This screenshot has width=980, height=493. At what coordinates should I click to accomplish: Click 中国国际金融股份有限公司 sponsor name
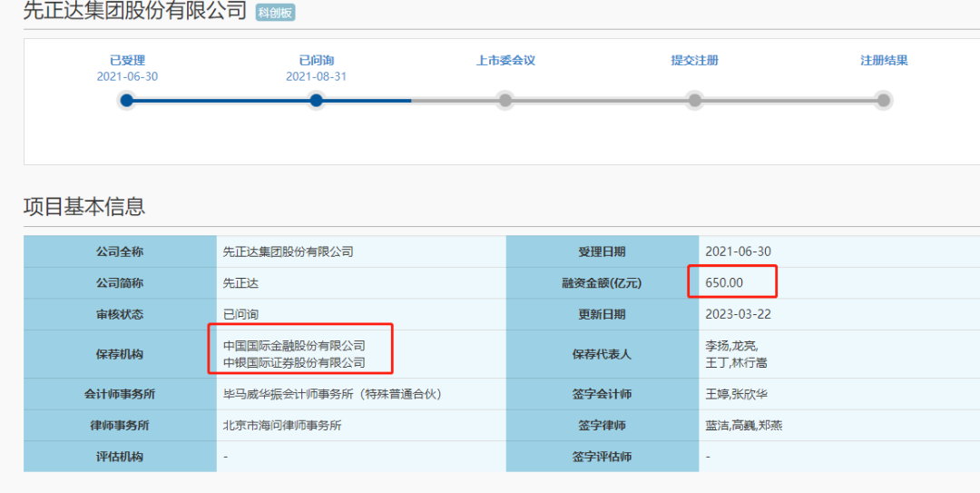294,346
